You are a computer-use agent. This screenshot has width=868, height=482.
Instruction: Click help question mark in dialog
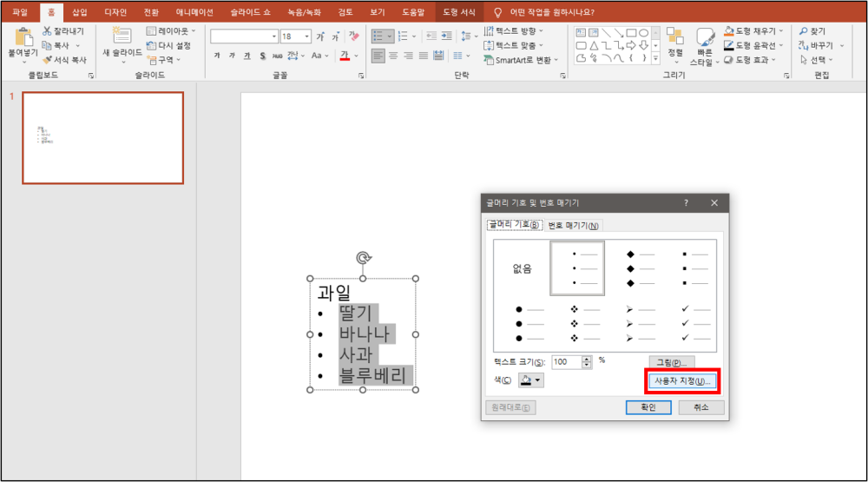tap(686, 202)
